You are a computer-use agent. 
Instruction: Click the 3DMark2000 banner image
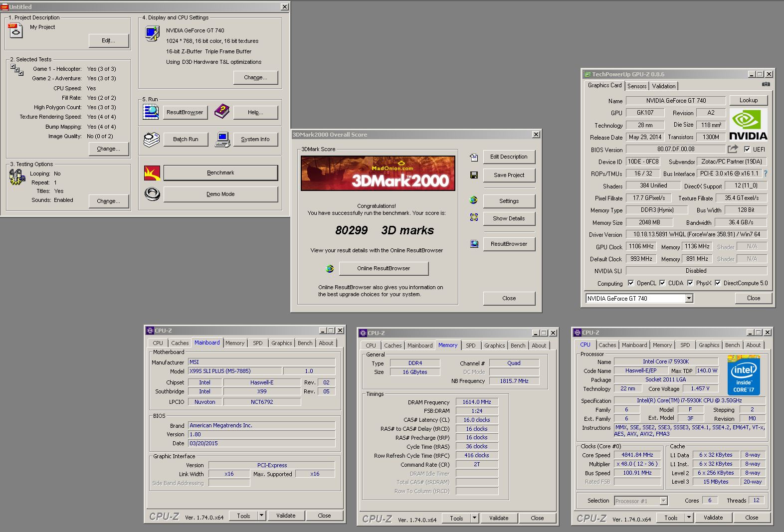click(378, 173)
